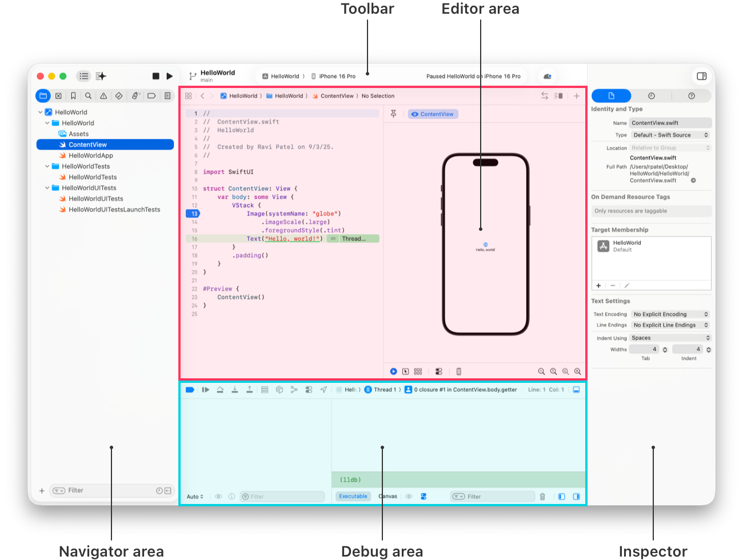743x560 pixels.
Task: Open the Test navigator diamond tab
Action: pyautogui.click(x=119, y=96)
